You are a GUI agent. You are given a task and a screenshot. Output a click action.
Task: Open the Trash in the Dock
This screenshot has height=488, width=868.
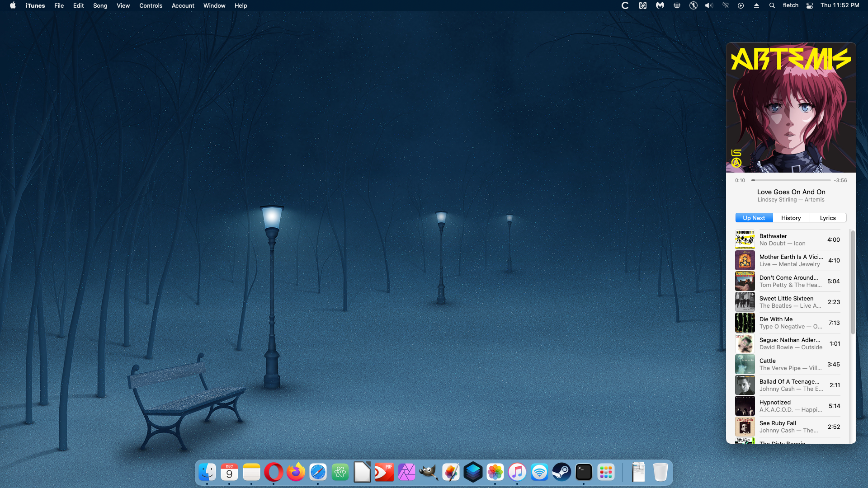tap(660, 473)
